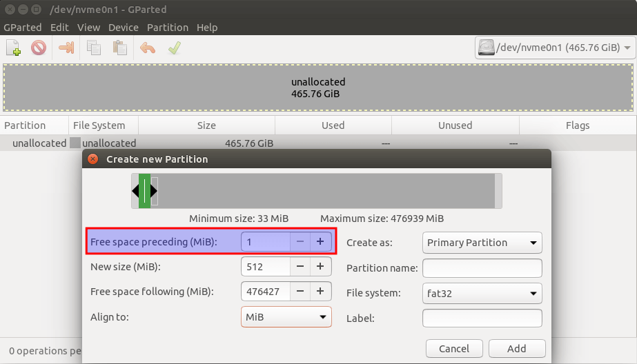Open the File system fat32 dropdown
The height and width of the screenshot is (364, 637).
482,293
